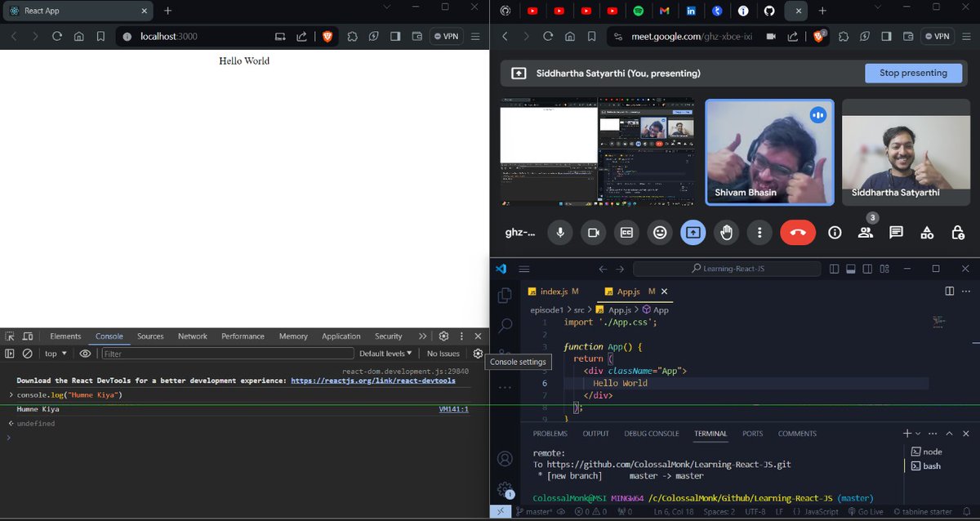Switch to the GitHub favicon browser tab
This screenshot has width=980, height=521.
768,11
